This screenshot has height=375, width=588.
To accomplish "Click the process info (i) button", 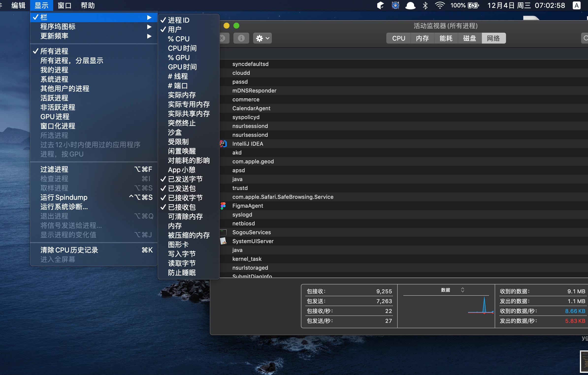I will tap(241, 38).
